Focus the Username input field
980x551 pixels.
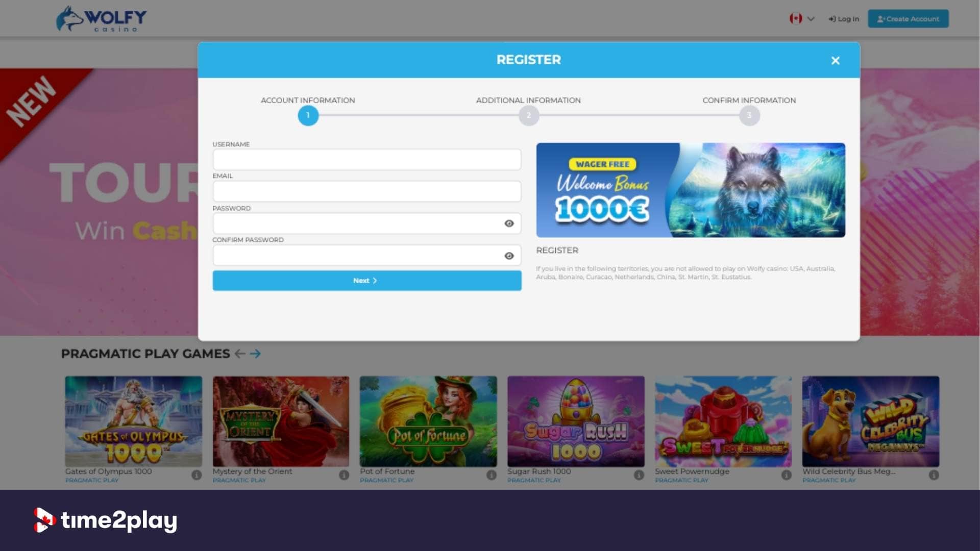pos(367,160)
